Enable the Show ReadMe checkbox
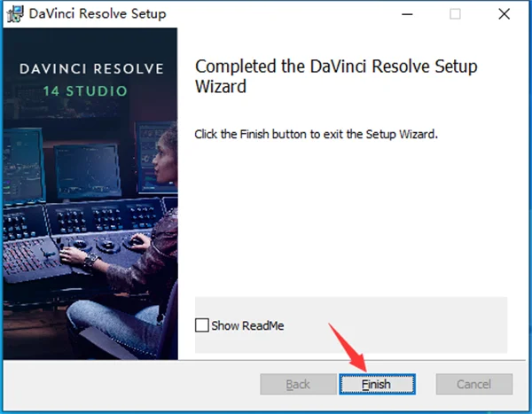Viewport: 532px width, 414px height. [202, 325]
